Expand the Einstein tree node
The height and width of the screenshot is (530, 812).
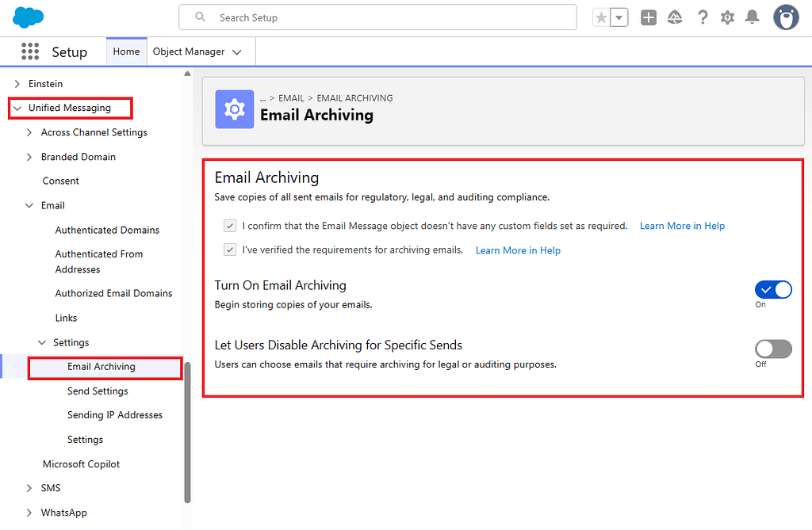coord(17,84)
